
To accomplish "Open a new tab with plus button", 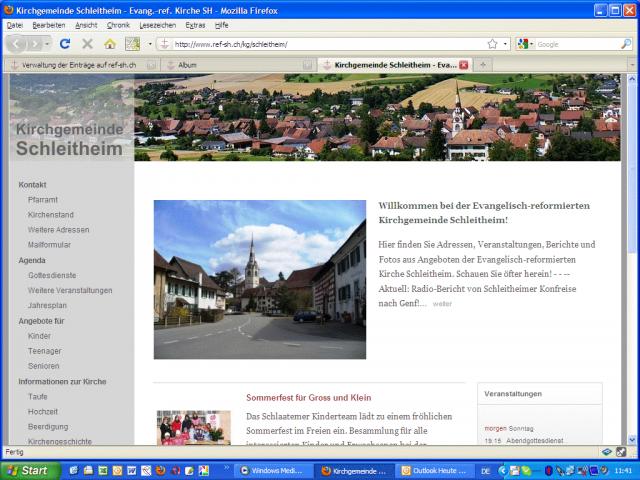I will (483, 64).
